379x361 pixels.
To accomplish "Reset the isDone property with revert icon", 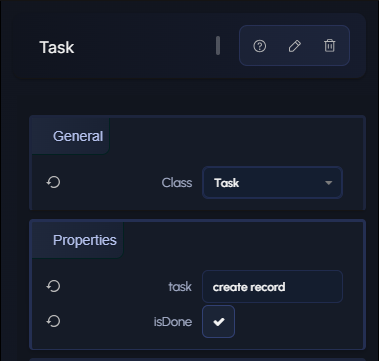I will point(53,321).
